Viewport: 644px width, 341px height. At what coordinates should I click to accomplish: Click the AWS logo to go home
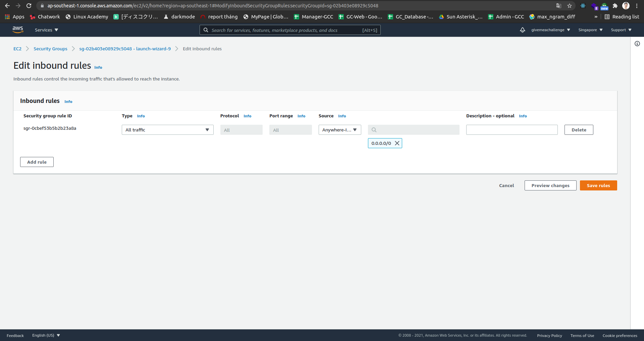pyautogui.click(x=18, y=30)
